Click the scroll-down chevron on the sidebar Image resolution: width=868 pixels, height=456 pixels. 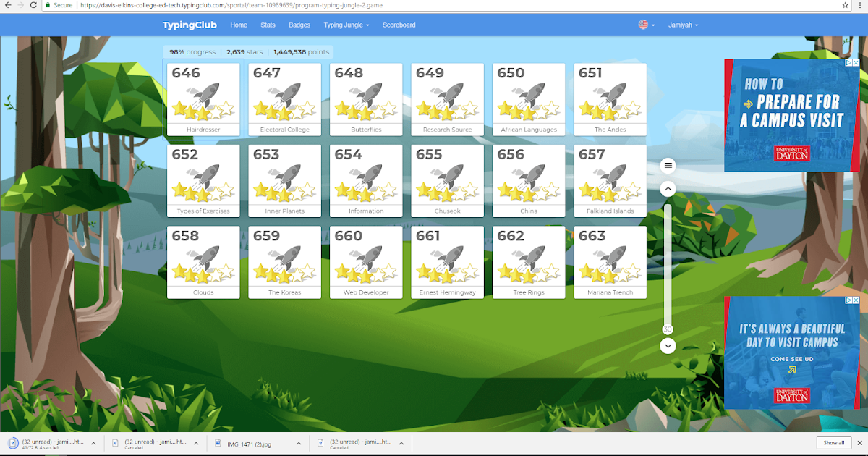pos(668,346)
